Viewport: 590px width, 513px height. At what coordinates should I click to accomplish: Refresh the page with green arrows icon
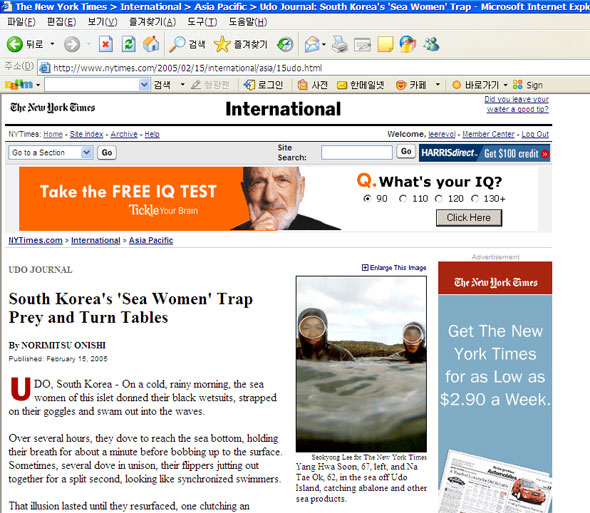click(x=128, y=44)
